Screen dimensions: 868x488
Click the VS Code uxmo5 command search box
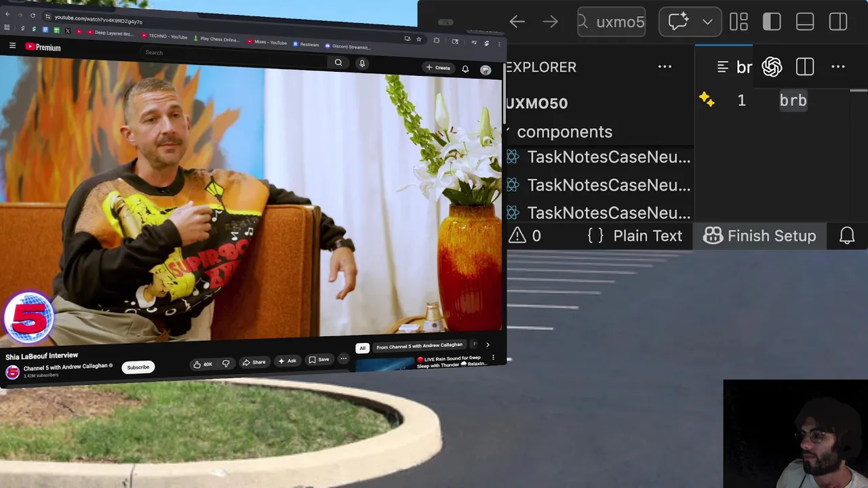pyautogui.click(x=612, y=22)
